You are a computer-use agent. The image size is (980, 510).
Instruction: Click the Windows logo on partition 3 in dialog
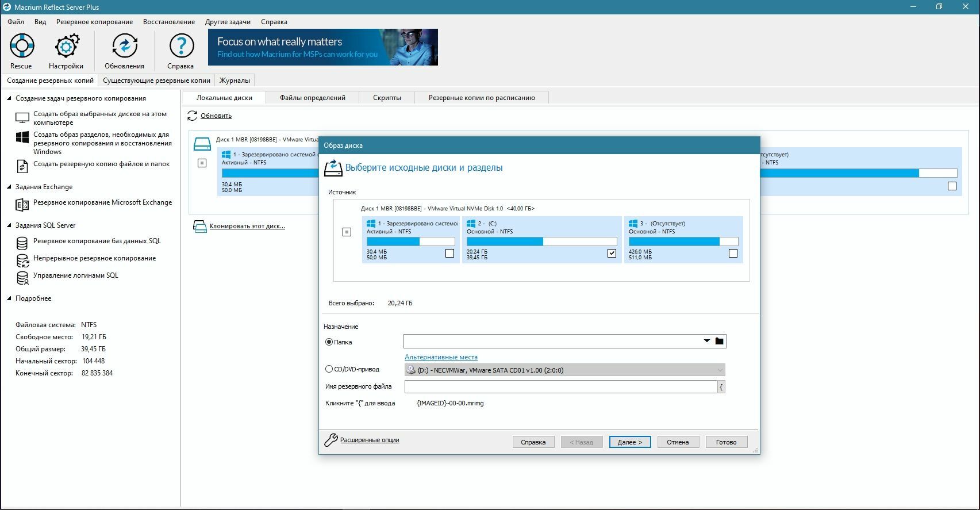click(633, 224)
